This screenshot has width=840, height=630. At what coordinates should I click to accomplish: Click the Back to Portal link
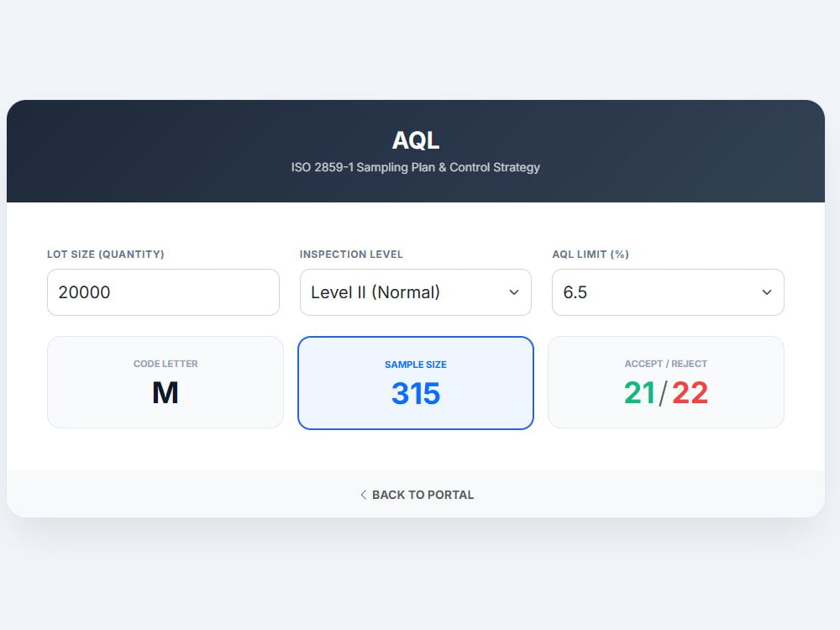point(417,495)
